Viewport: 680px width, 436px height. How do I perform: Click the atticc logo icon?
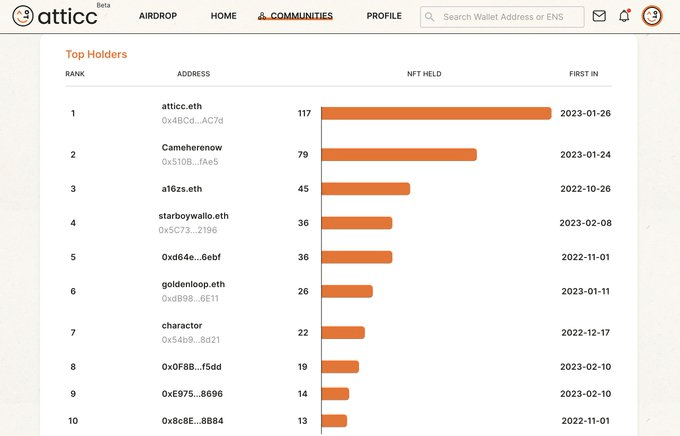click(x=22, y=16)
